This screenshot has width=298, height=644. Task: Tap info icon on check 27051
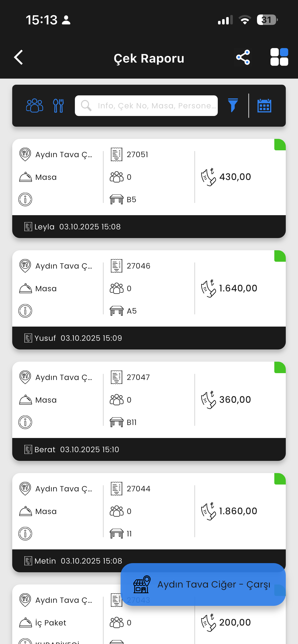coord(25,199)
